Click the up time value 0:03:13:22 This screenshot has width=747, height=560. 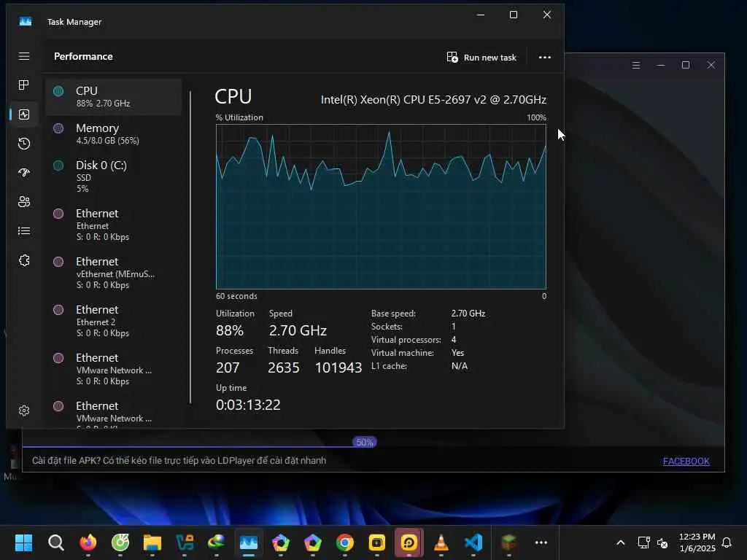(x=248, y=404)
